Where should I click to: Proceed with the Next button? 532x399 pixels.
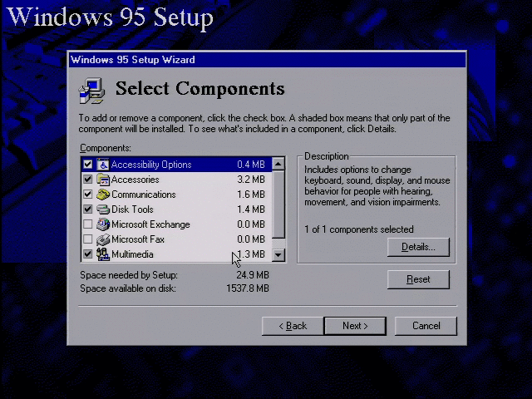pos(355,326)
